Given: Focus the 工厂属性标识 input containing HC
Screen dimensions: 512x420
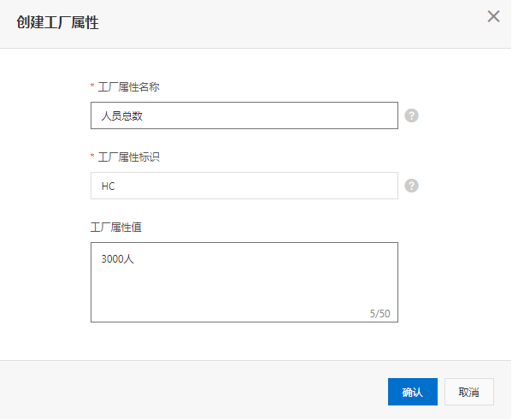Looking at the screenshot, I should pyautogui.click(x=244, y=186).
